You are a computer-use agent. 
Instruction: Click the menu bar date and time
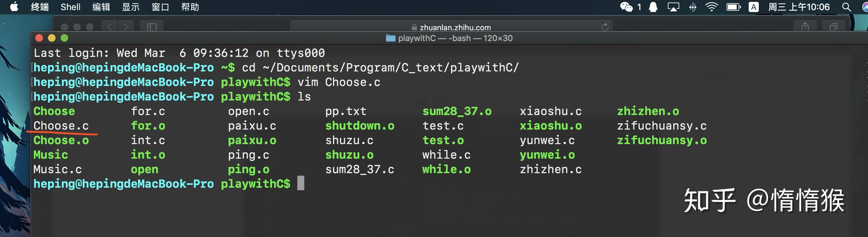799,7
